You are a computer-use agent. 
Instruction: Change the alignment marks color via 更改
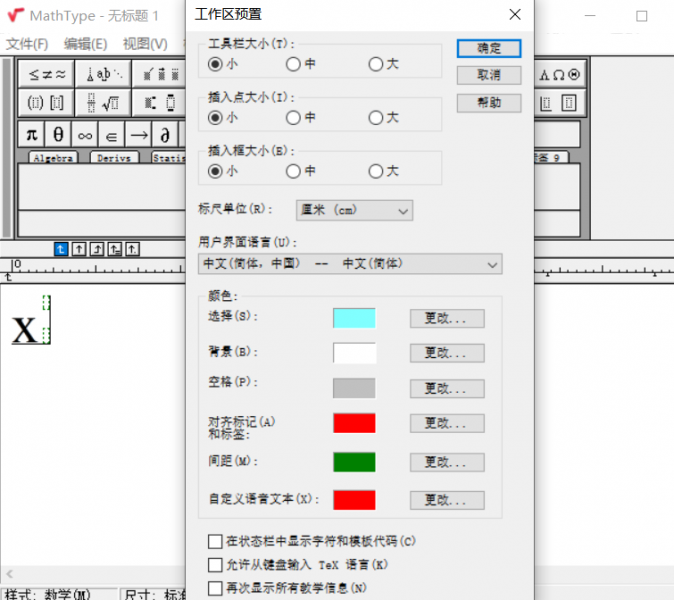pyautogui.click(x=447, y=423)
